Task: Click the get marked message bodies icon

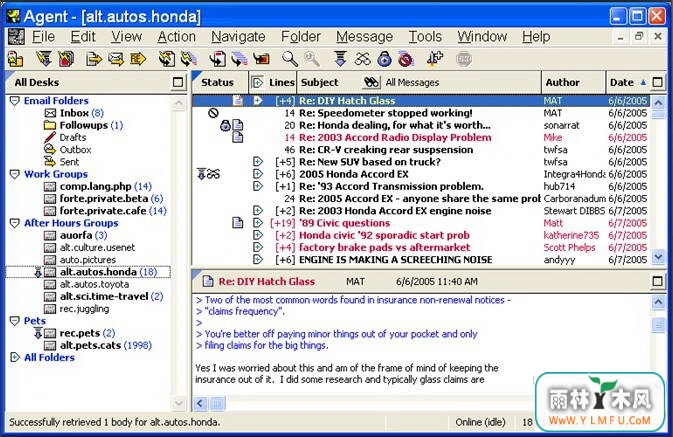Action: (x=66, y=59)
